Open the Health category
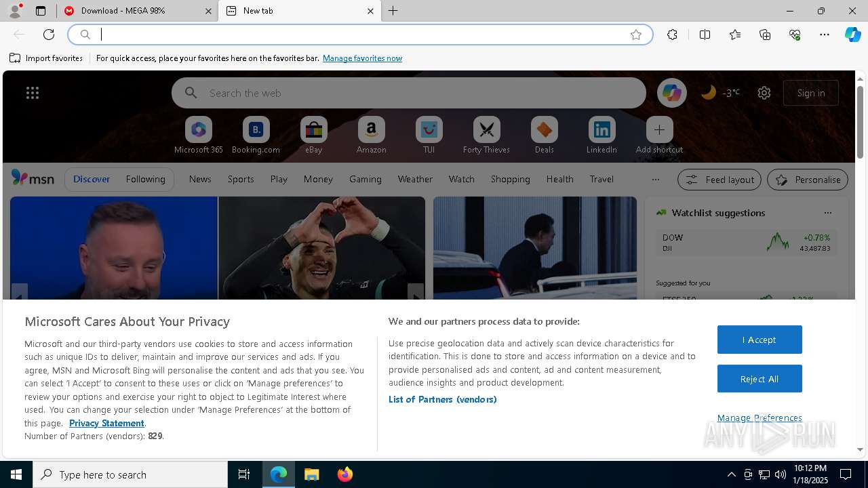The width and height of the screenshot is (868, 488). 560,179
